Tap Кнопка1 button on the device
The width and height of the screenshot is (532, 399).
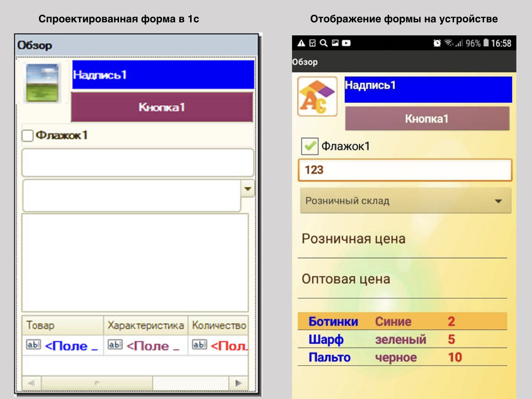(427, 118)
